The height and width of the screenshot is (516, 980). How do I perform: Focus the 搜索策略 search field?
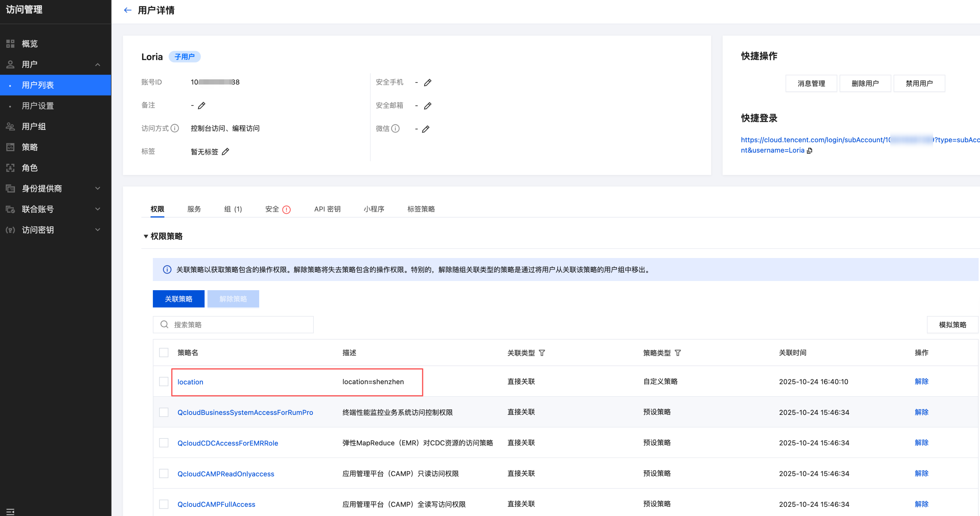pyautogui.click(x=240, y=324)
